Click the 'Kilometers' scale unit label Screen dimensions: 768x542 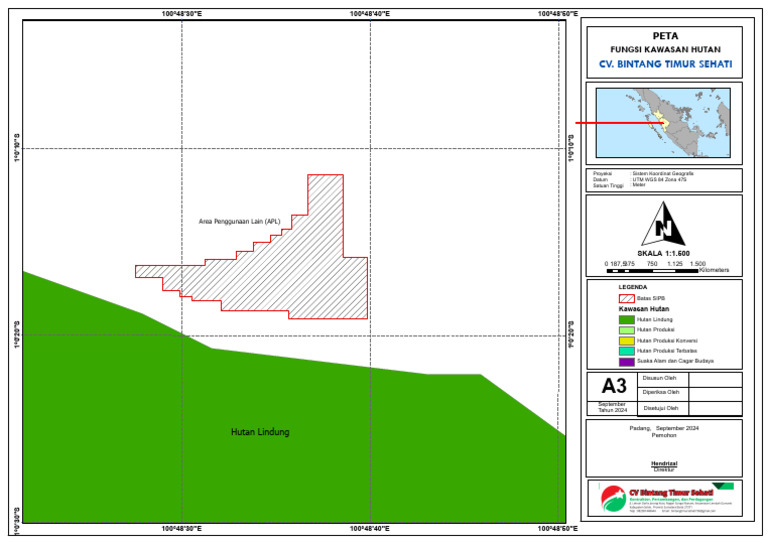(714, 270)
